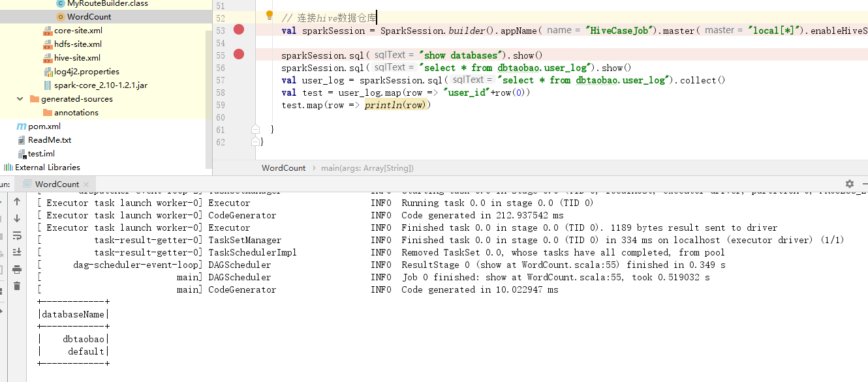This screenshot has height=382, width=868.
Task: Remove the breakpoint on line 53
Action: (239, 29)
